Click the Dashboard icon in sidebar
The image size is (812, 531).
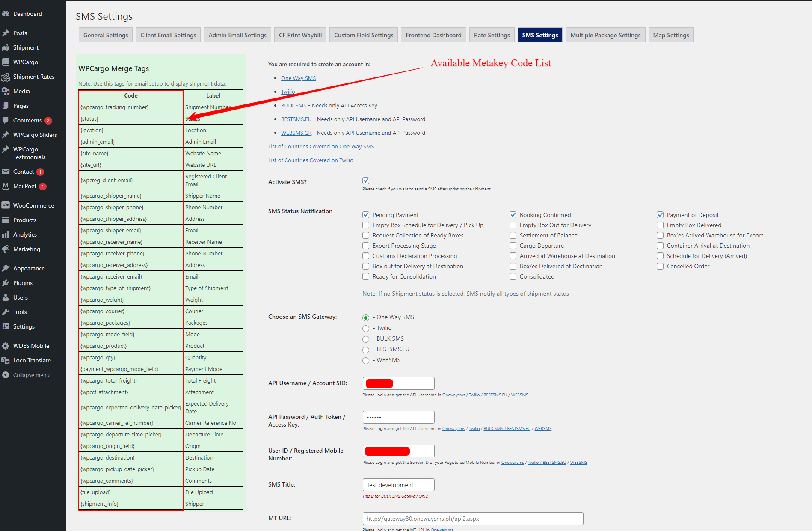click(6, 14)
